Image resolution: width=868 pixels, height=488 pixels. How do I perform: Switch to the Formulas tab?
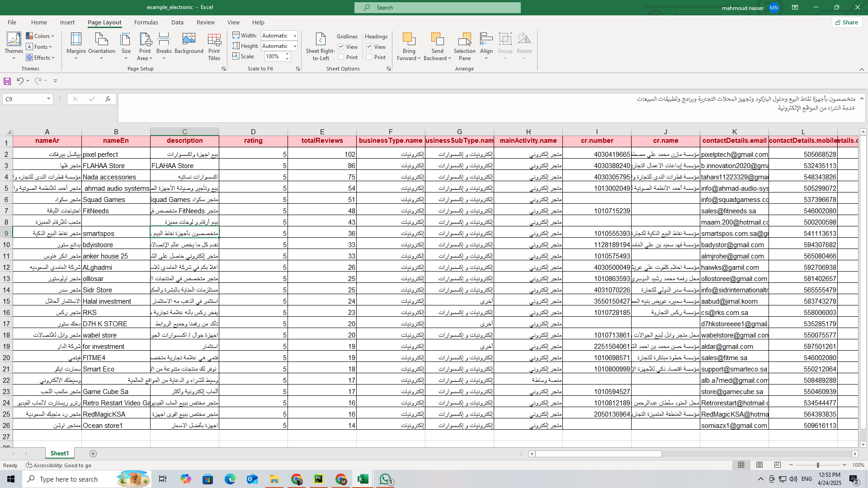146,22
